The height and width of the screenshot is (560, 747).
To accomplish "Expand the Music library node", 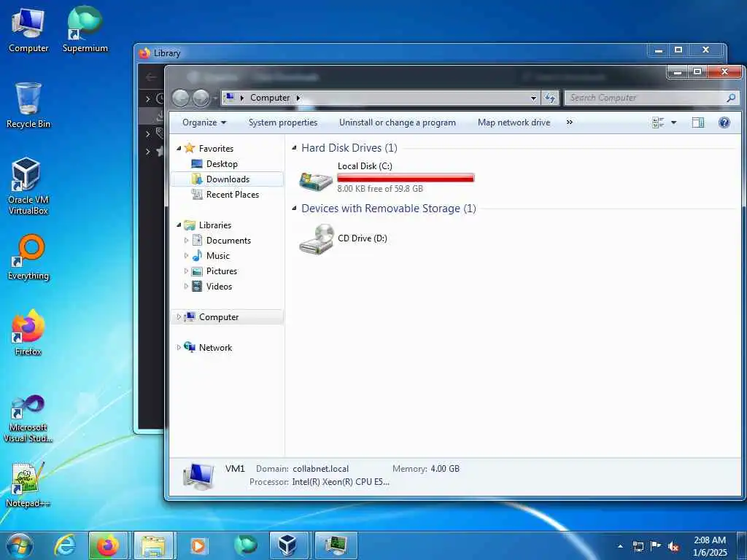I will point(186,256).
